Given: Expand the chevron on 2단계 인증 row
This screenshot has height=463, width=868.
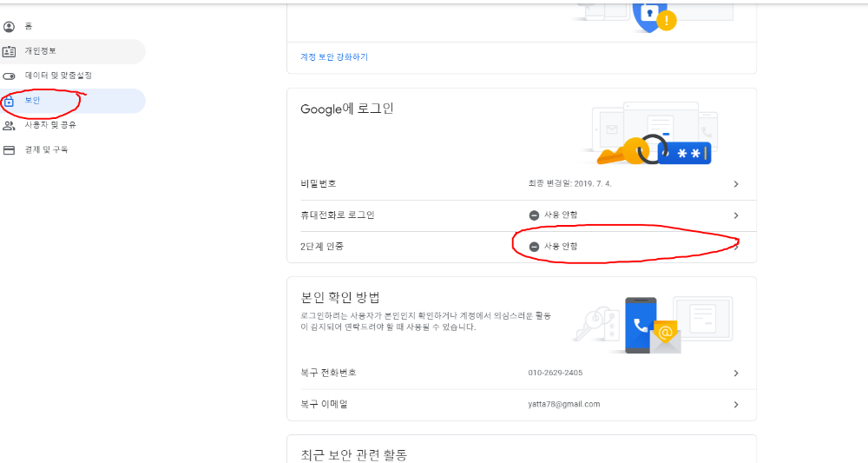Looking at the screenshot, I should coord(736,247).
